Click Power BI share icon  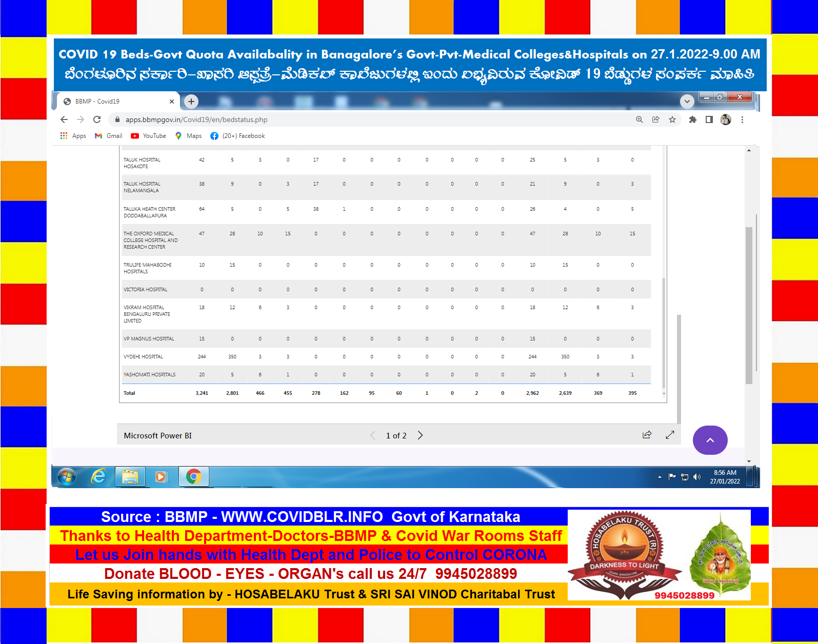pyautogui.click(x=647, y=435)
